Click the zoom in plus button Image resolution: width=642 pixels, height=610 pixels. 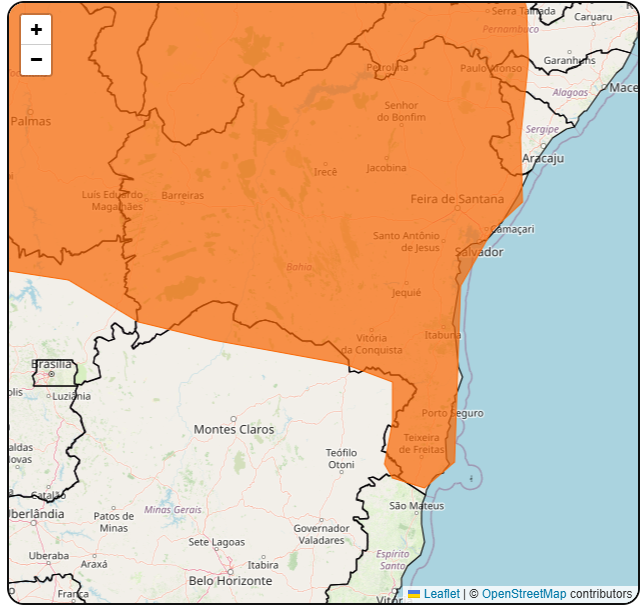[x=36, y=30]
